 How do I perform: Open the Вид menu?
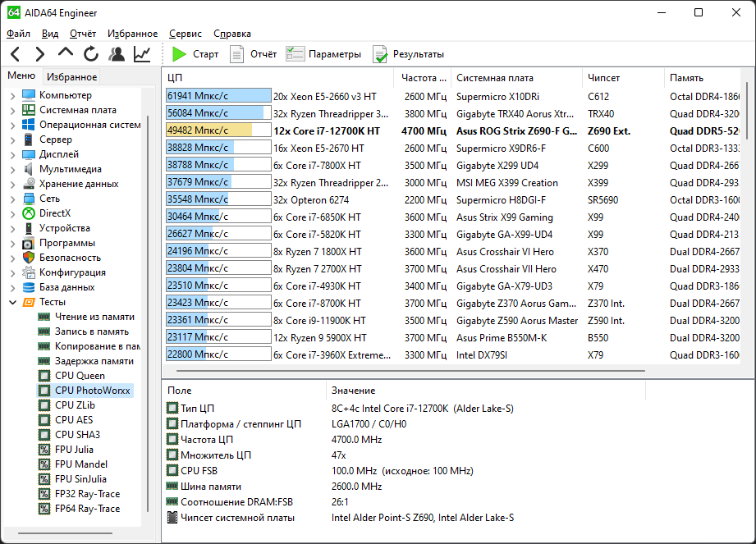49,34
